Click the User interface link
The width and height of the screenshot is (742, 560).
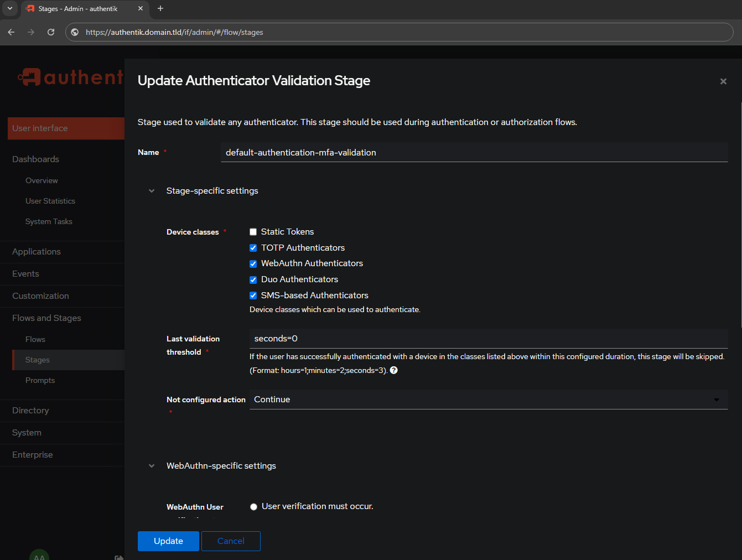[66, 128]
